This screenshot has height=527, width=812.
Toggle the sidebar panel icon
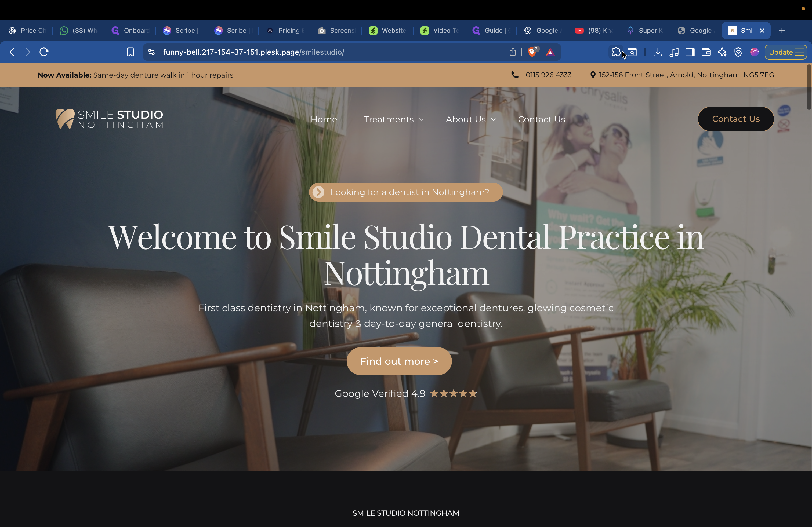point(690,52)
